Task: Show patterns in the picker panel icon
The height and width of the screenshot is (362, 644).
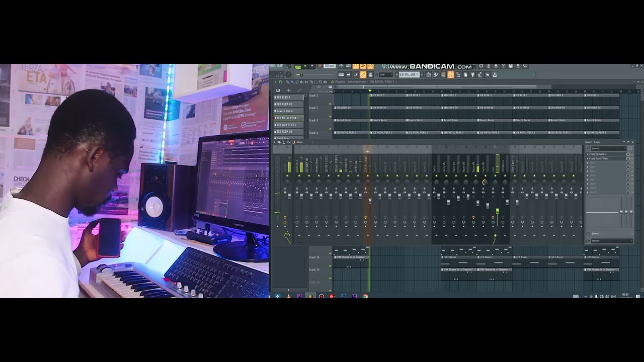Action: pyautogui.click(x=278, y=90)
